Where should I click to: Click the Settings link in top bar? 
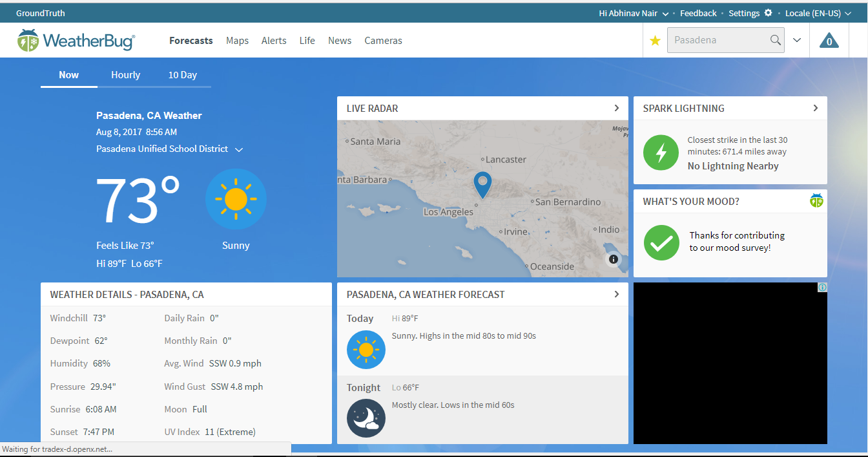[x=744, y=13]
